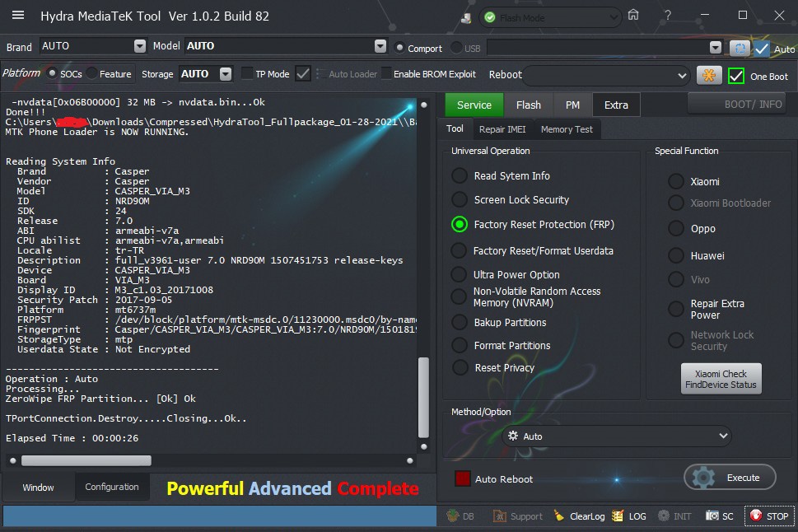Open the Tool sub-tab
Image resolution: width=798 pixels, height=532 pixels.
click(455, 128)
